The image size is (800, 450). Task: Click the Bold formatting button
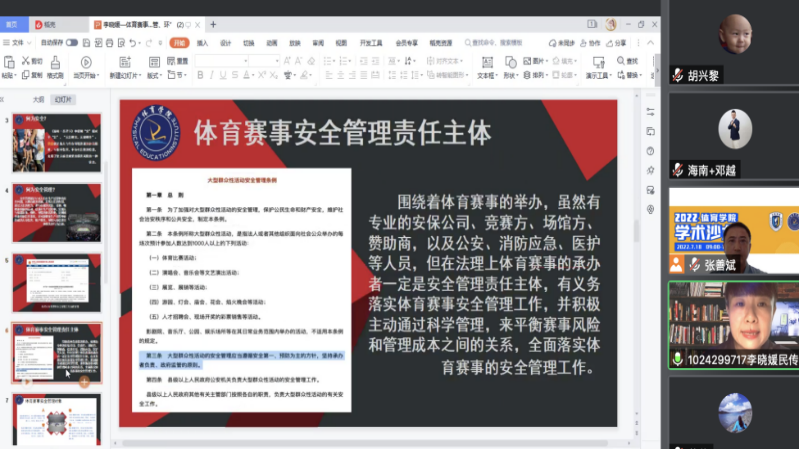click(199, 75)
